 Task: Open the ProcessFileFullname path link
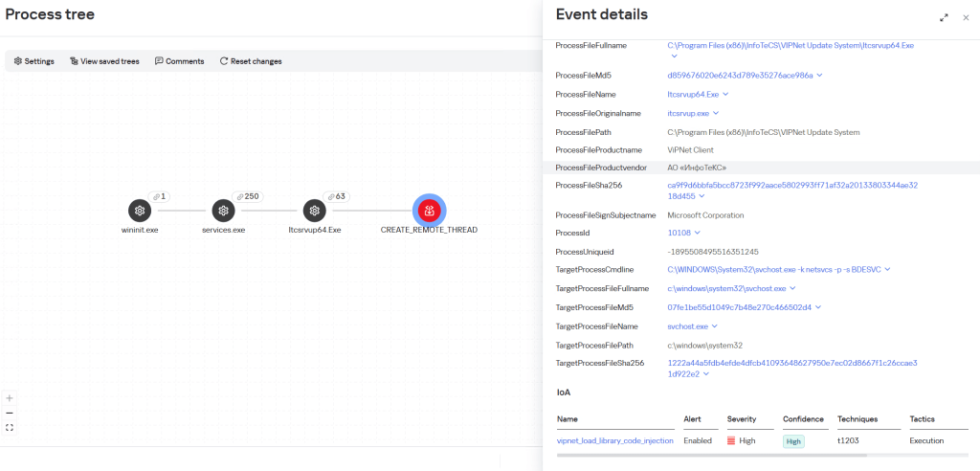(x=791, y=45)
